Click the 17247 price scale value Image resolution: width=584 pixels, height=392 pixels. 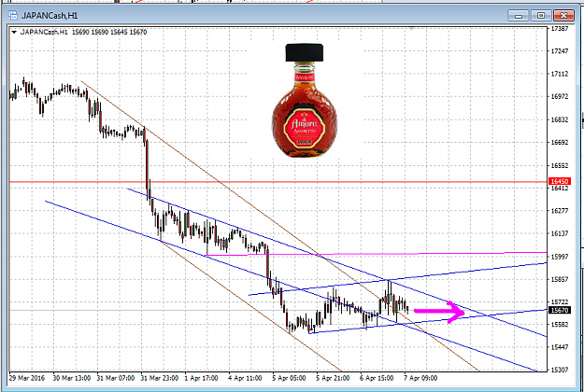pos(560,51)
